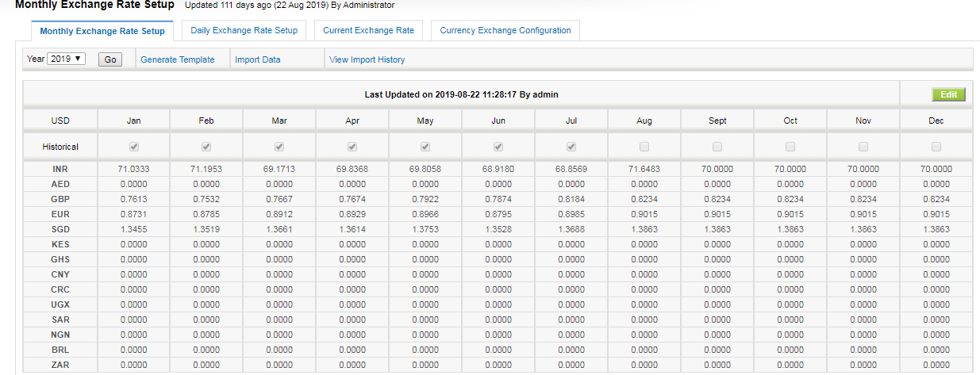Toggle Historical checkbox for May
This screenshot has height=375, width=980.
[425, 147]
